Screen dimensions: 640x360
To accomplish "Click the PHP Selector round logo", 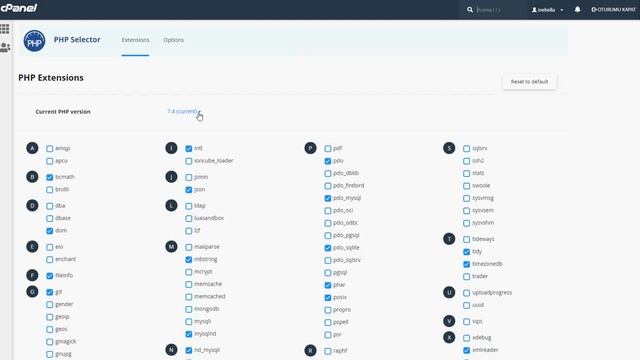I will 34,41.
